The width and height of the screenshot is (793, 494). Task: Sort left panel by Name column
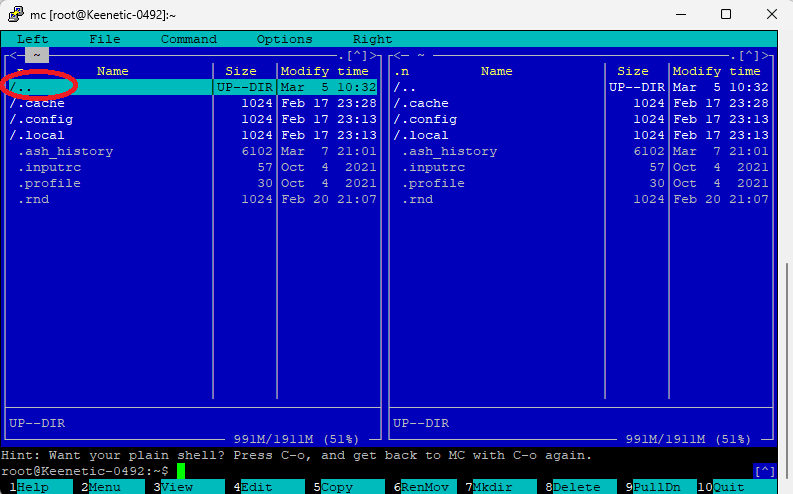112,71
